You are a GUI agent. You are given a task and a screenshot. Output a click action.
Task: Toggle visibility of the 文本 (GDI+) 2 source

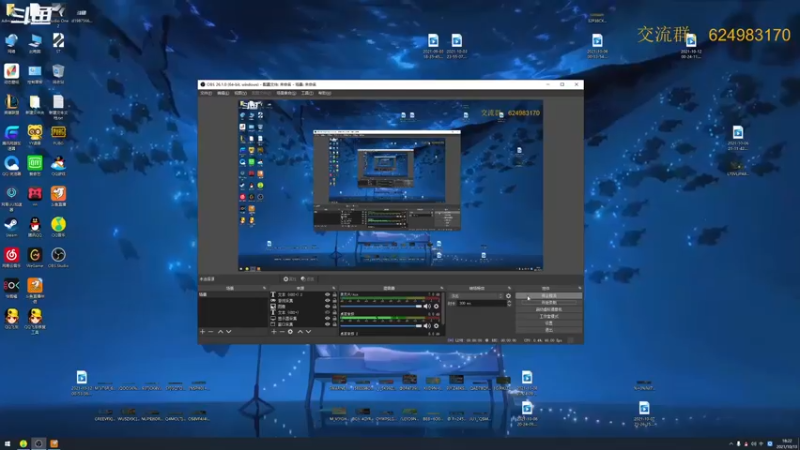coord(328,294)
